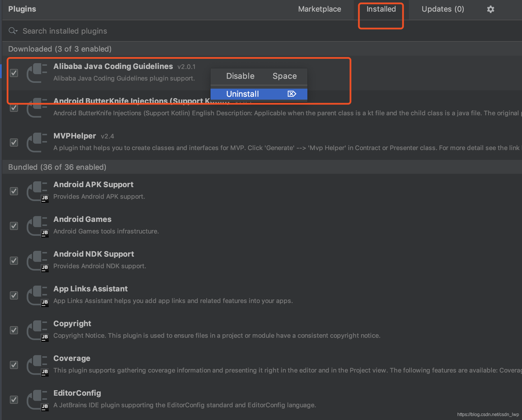
Task: Select the Installed tab
Action: 381,9
